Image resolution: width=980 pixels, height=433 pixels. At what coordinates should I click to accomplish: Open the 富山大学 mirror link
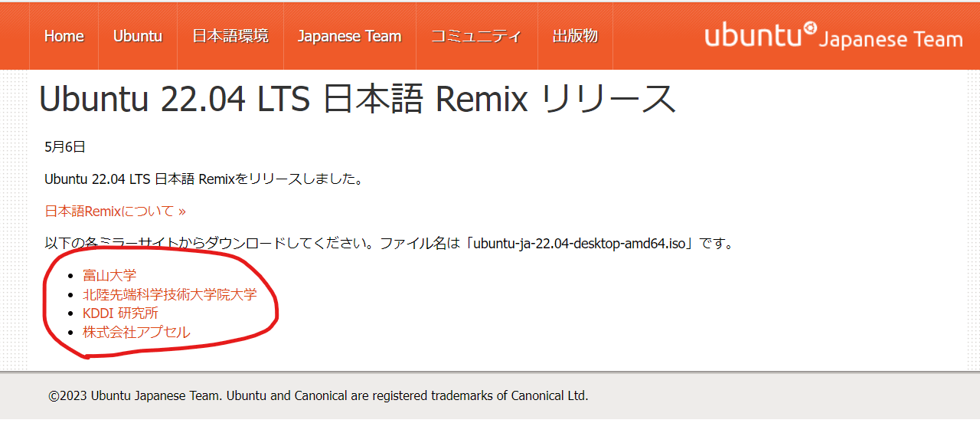109,275
